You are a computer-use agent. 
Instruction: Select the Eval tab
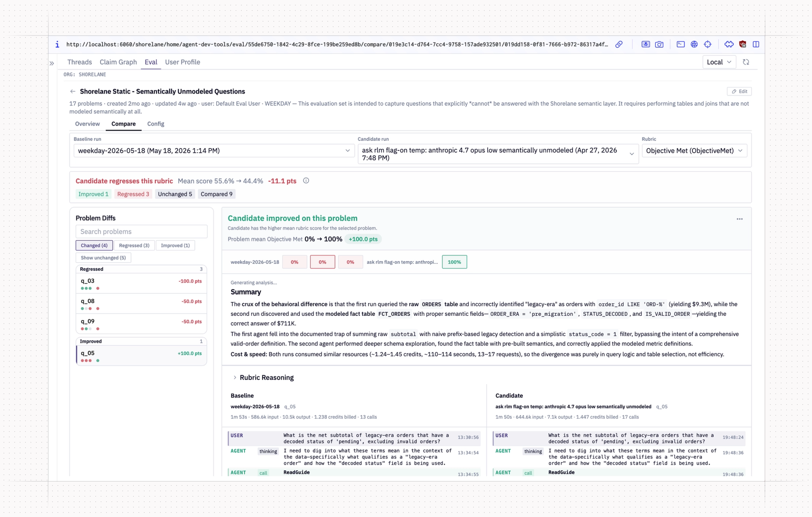pyautogui.click(x=151, y=62)
